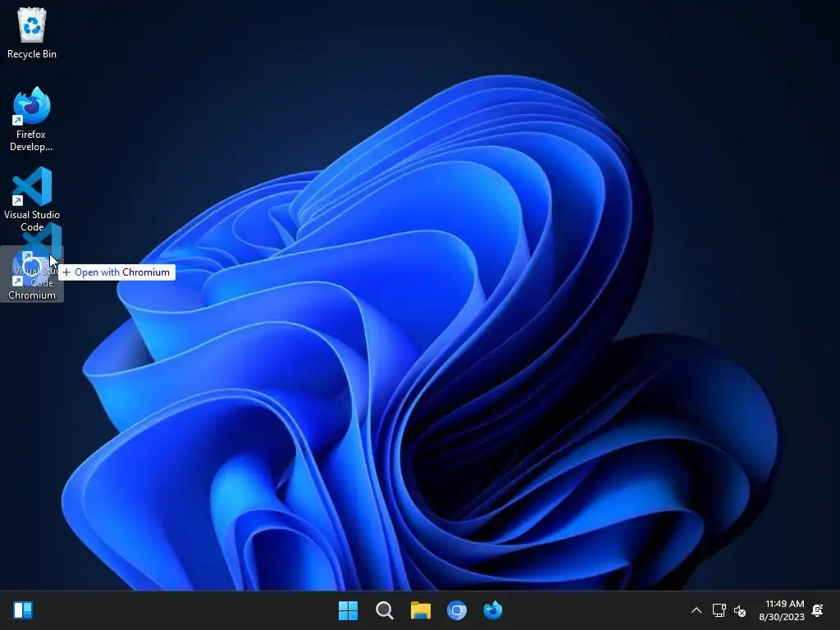Open File Explorer from the taskbar

421,610
